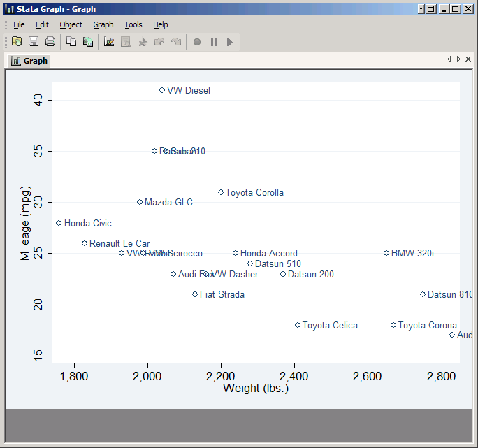Image resolution: width=478 pixels, height=448 pixels.
Task: Click the Copy graph icon
Action: click(x=71, y=41)
